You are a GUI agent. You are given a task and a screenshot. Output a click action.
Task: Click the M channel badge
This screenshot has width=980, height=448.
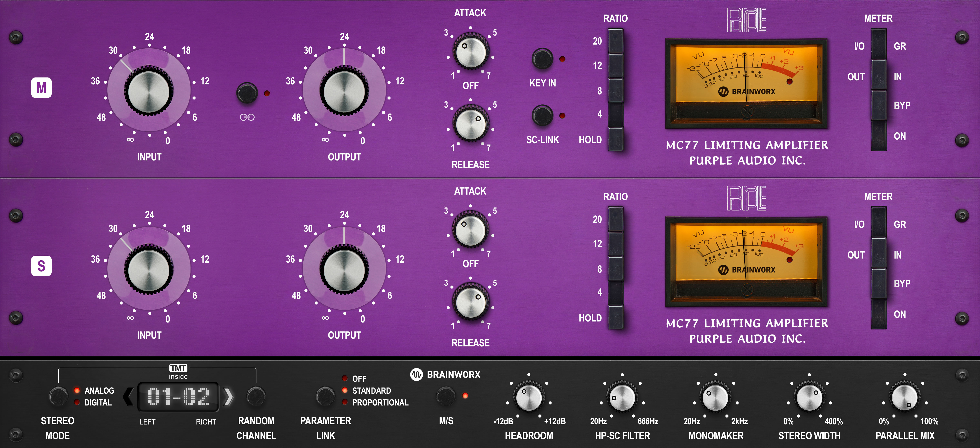(x=41, y=88)
